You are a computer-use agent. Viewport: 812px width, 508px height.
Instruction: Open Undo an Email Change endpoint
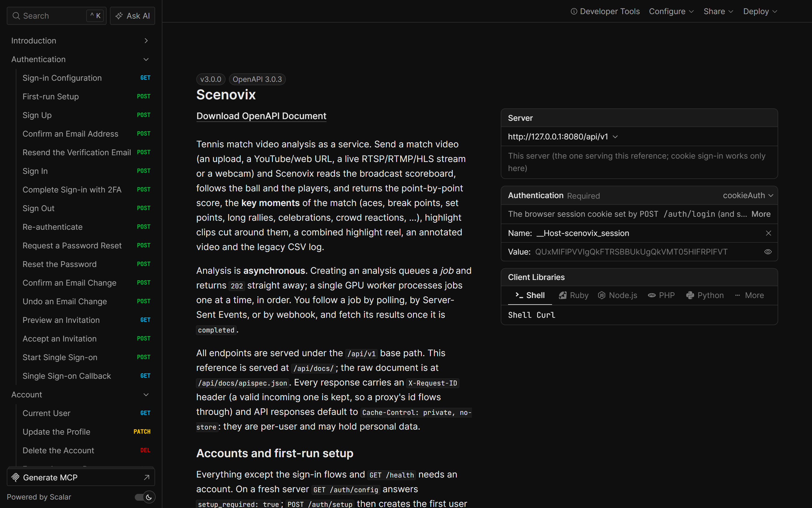coord(86,302)
